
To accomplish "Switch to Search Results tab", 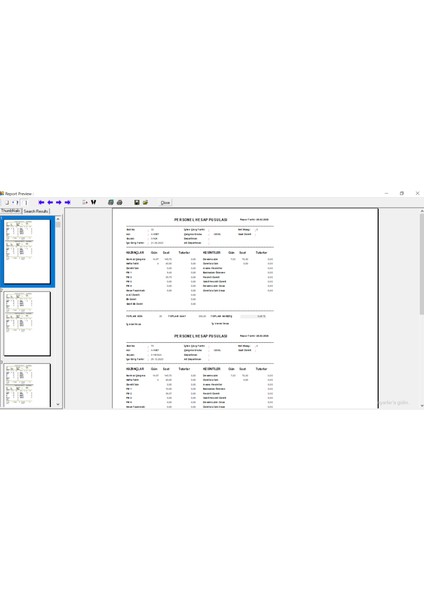I will pyautogui.click(x=36, y=211).
